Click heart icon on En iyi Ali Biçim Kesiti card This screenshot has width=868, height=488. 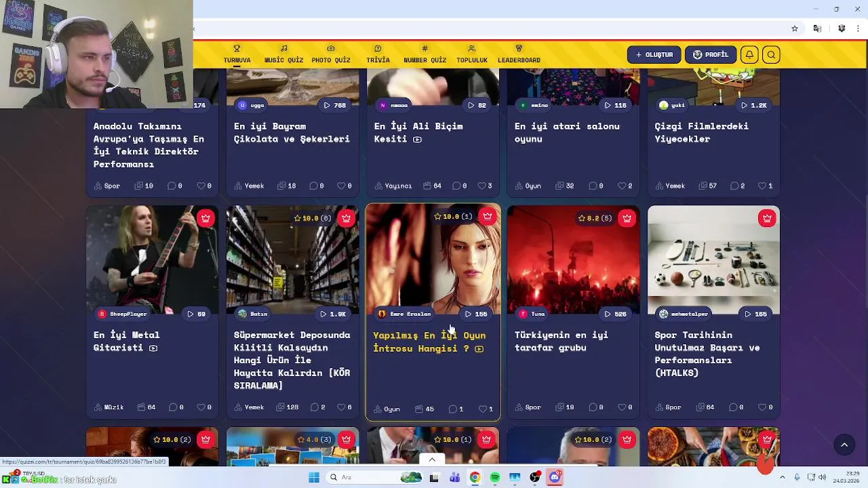point(481,186)
